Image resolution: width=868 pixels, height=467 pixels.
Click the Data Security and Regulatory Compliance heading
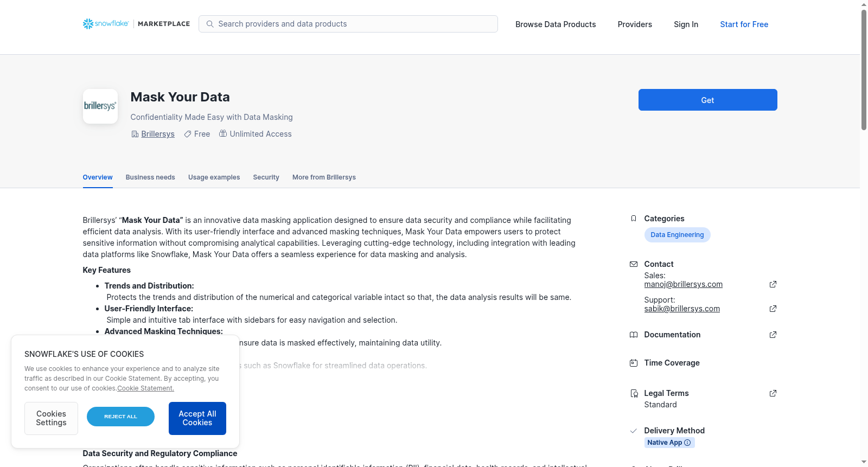point(160,453)
